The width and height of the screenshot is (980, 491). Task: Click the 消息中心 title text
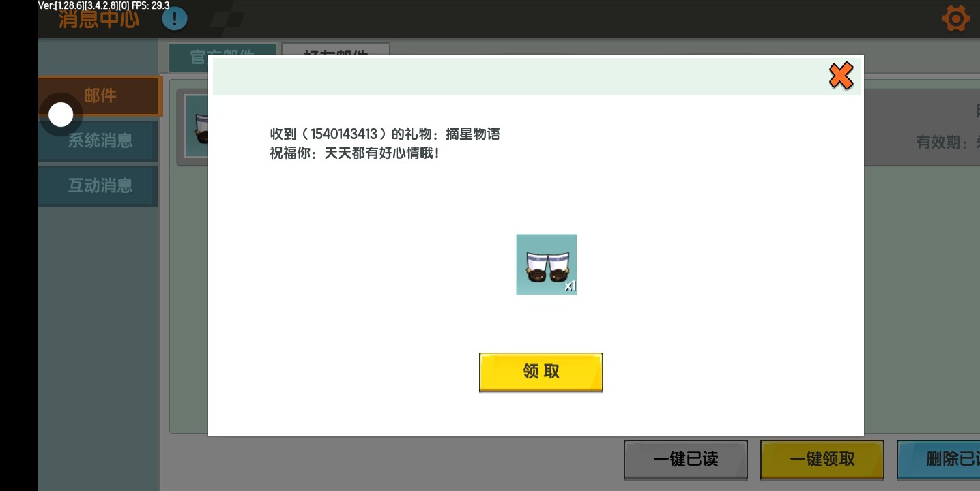(x=99, y=18)
